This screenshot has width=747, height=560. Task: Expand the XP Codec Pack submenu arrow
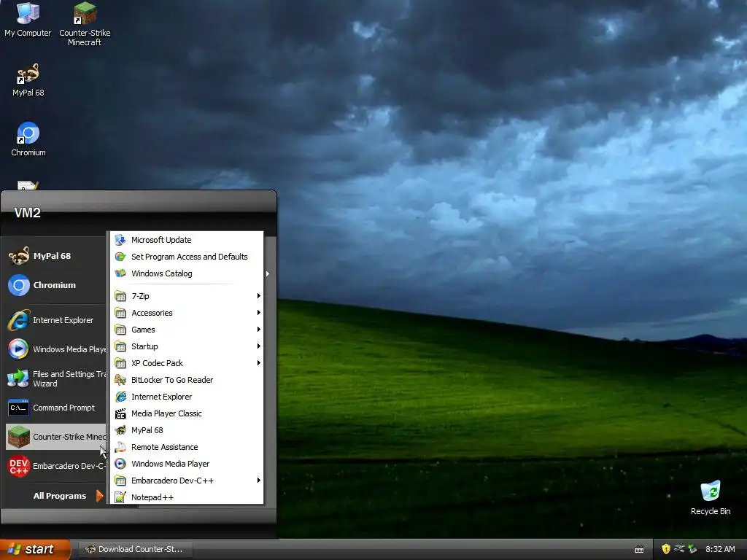point(259,363)
